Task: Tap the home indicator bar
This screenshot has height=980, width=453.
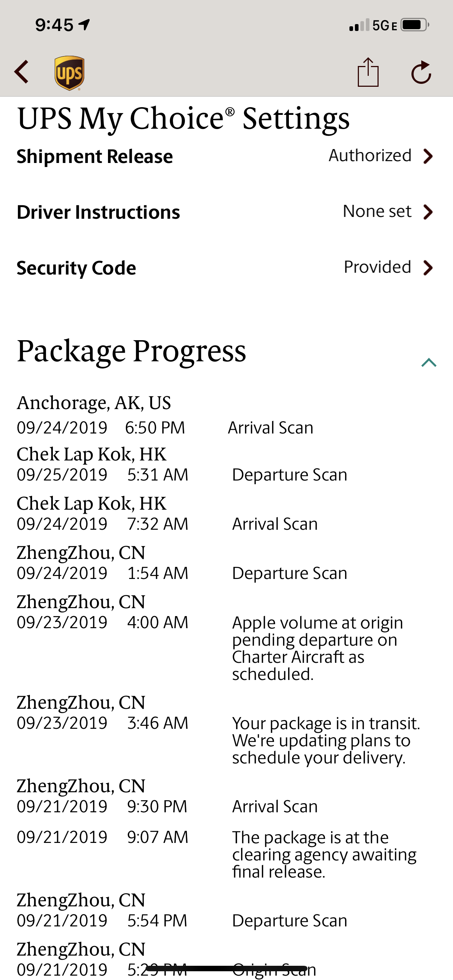Action: click(x=226, y=968)
